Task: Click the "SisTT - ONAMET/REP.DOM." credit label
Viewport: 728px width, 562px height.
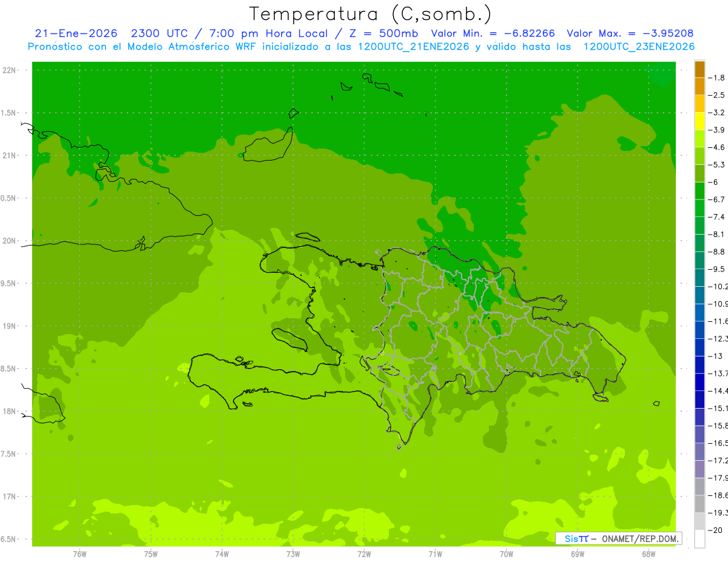Action: click(x=618, y=538)
